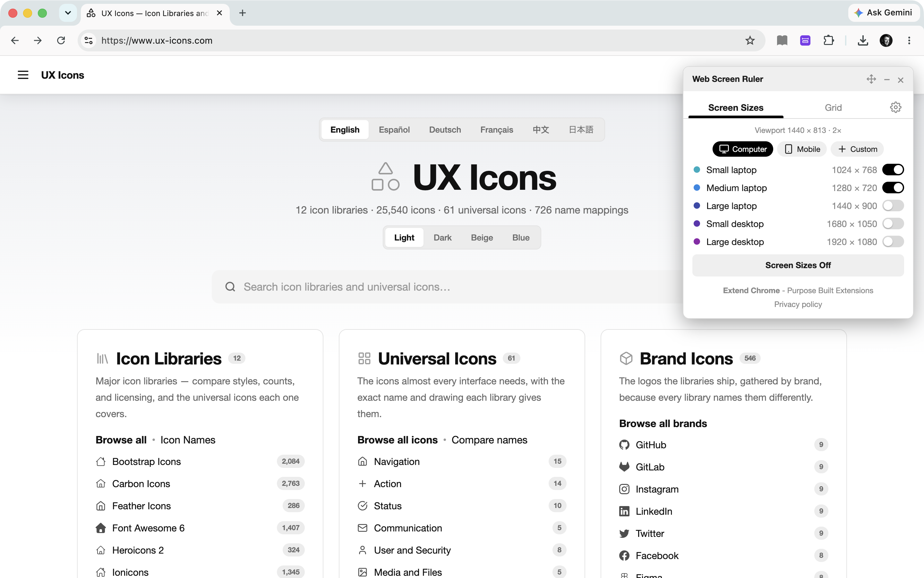Click the GitHub logo icon
Image resolution: width=924 pixels, height=578 pixels.
624,445
